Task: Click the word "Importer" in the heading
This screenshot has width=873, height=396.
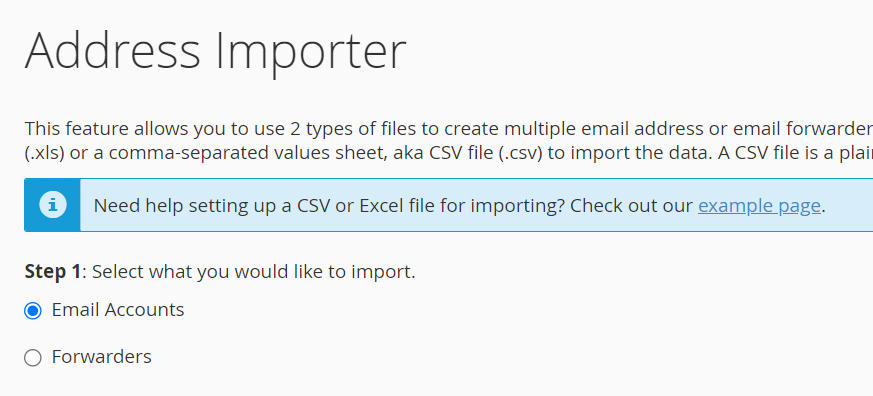Action: click(311, 53)
